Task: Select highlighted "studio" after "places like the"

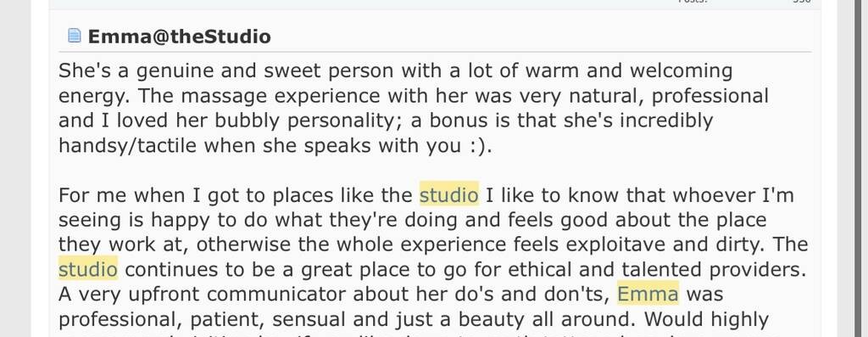Action: pyautogui.click(x=449, y=195)
